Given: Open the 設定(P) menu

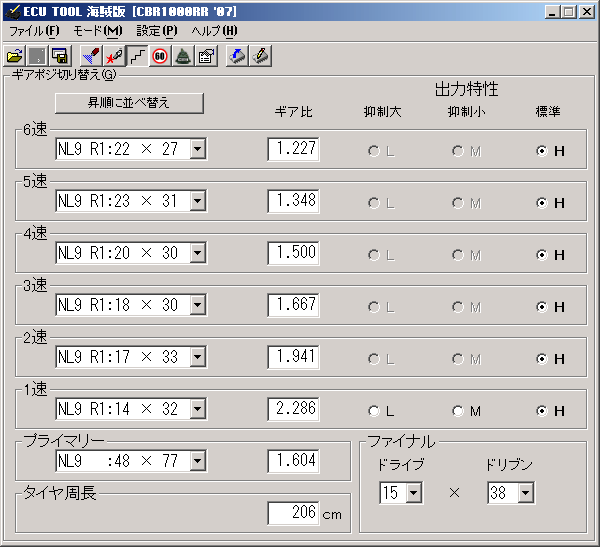Looking at the screenshot, I should coord(157,31).
